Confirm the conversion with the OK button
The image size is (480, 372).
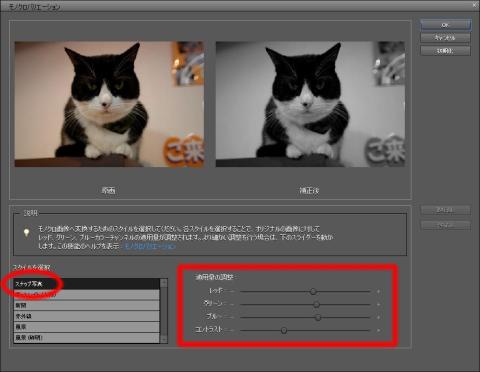tap(445, 25)
